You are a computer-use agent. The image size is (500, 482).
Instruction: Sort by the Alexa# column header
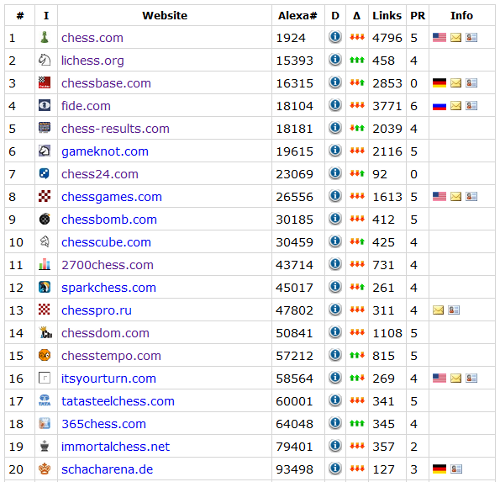point(298,15)
